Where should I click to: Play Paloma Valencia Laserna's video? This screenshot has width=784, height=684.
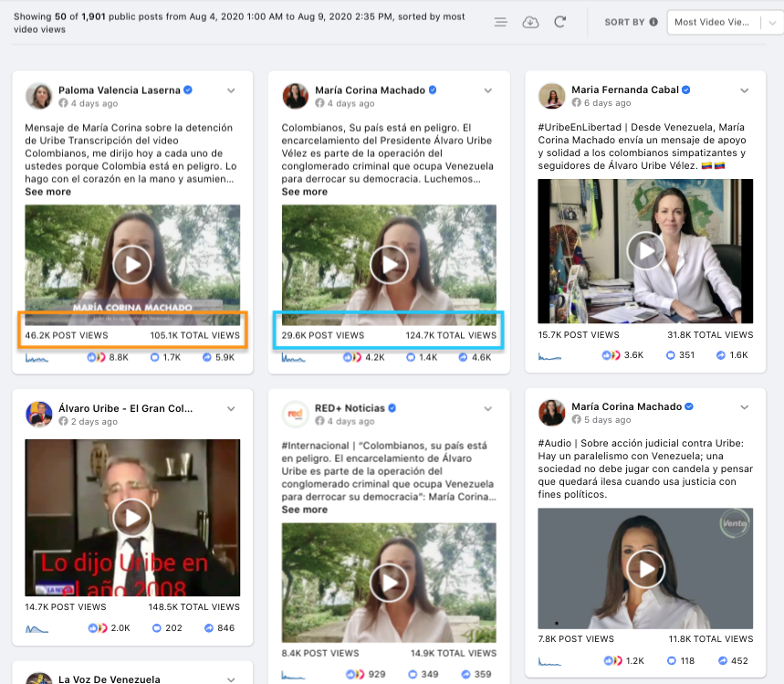132,265
